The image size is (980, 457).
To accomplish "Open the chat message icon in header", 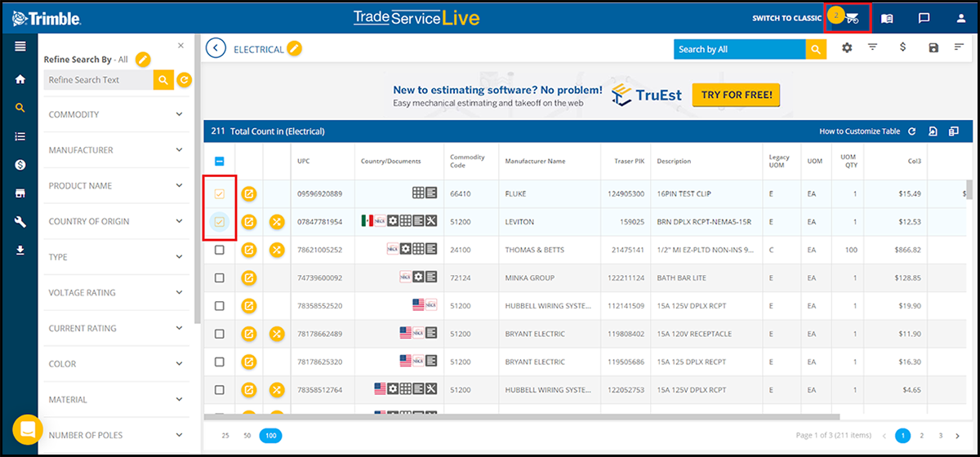I will click(924, 18).
